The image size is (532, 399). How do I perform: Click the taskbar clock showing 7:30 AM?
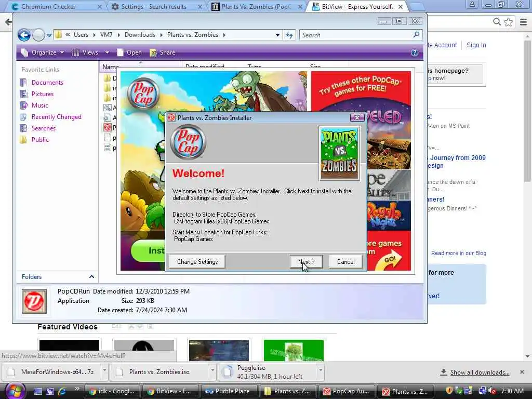512,391
